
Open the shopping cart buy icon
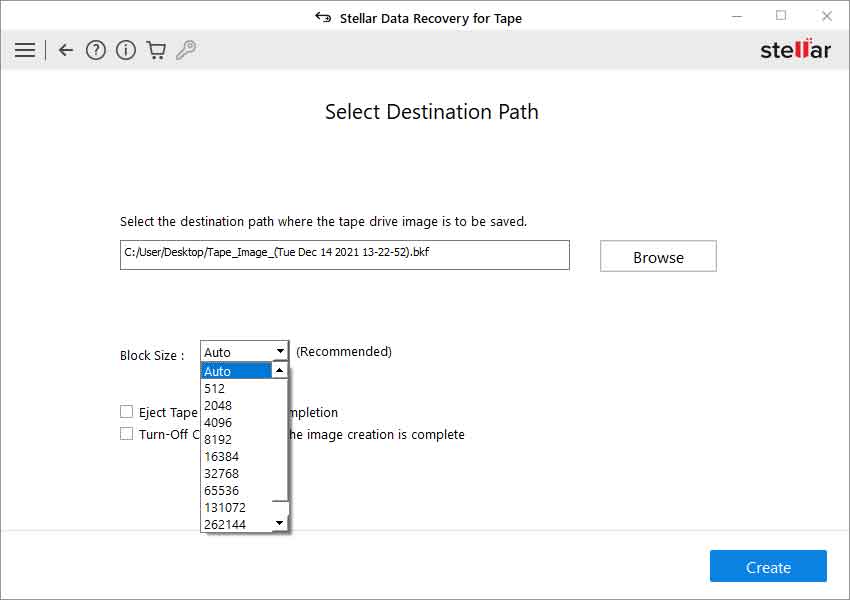click(156, 50)
